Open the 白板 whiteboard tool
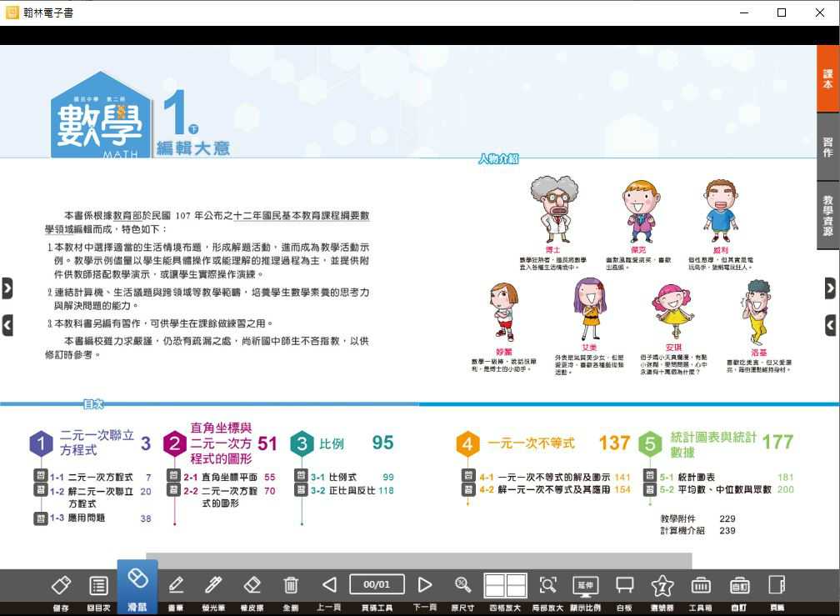The height and width of the screenshot is (616, 840). pyautogui.click(x=625, y=585)
